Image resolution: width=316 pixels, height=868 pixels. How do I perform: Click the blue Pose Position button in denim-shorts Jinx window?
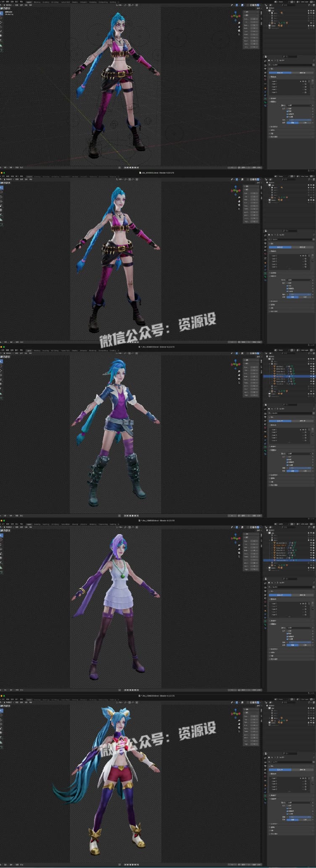280,421
